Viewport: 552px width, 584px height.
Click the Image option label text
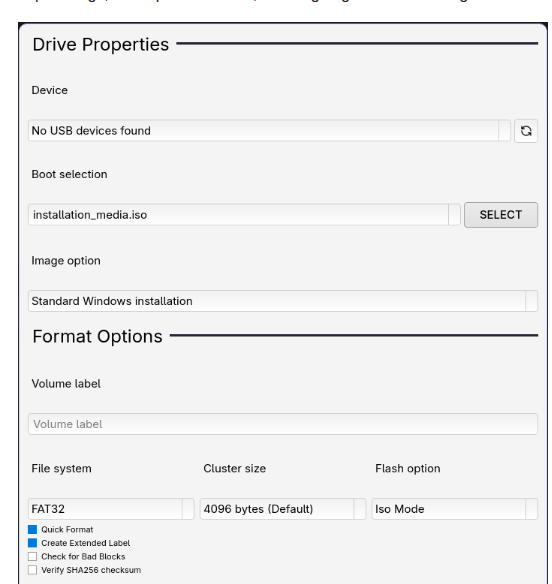tap(66, 261)
